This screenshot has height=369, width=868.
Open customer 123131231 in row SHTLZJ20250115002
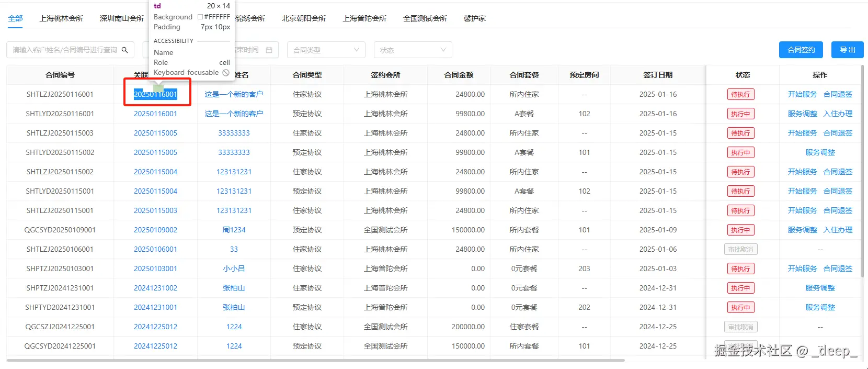pyautogui.click(x=234, y=172)
